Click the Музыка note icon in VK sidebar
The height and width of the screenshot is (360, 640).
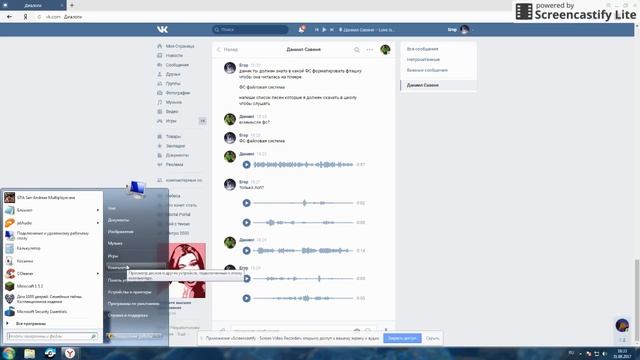pyautogui.click(x=160, y=102)
